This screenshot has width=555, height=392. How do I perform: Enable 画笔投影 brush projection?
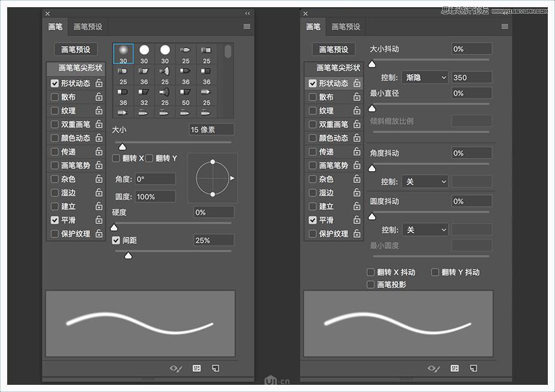370,284
